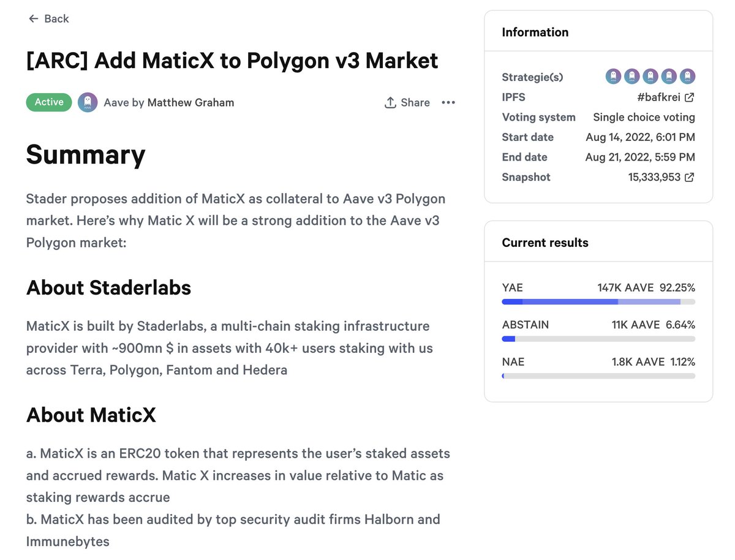Click the YAE result progress bar
The height and width of the screenshot is (560, 735).
[598, 302]
